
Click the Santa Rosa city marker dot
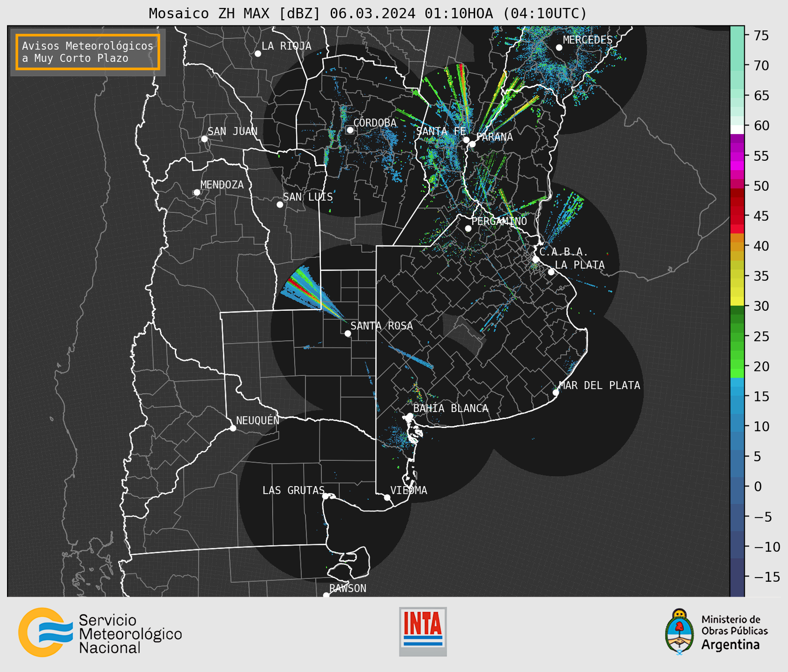click(348, 334)
